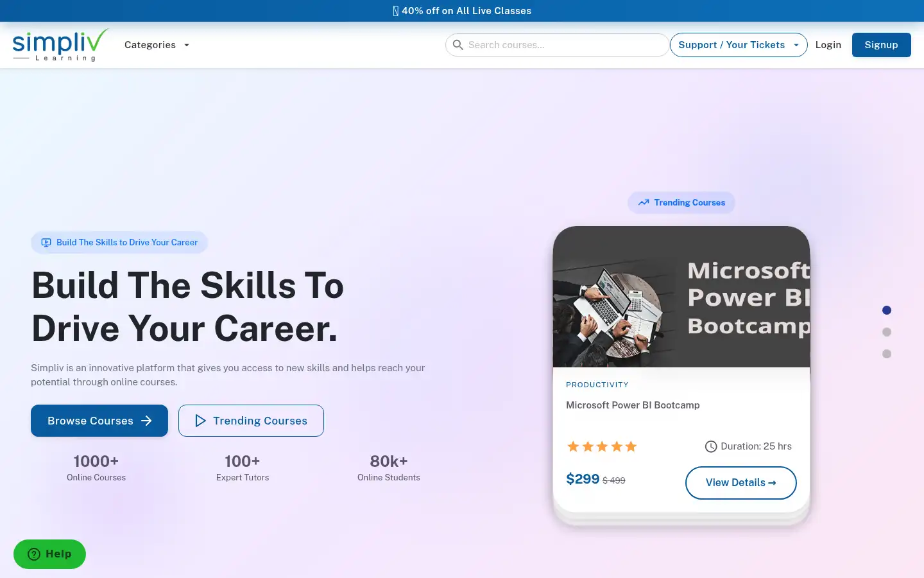Select the first carousel dot
Viewport: 924px width, 578px height.
tap(887, 310)
